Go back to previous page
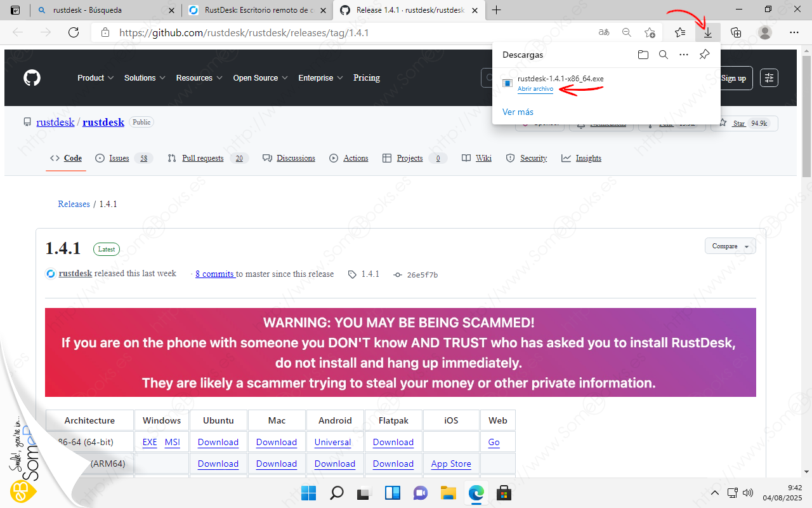This screenshot has width=812, height=508. 18,32
